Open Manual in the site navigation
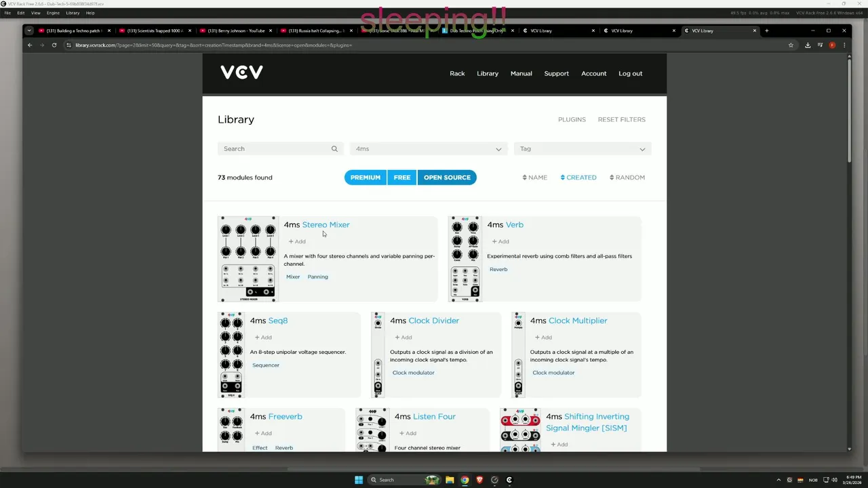 tap(521, 73)
